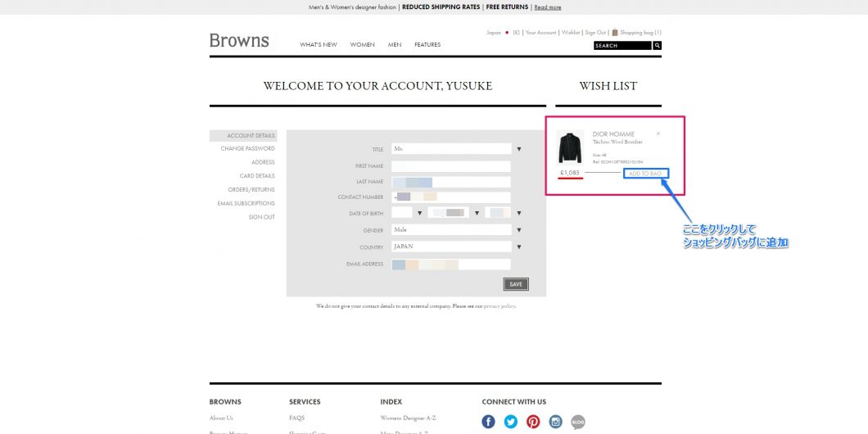Viewport: 868px width, 434px height.
Task: Click the Search input field
Action: [623, 45]
